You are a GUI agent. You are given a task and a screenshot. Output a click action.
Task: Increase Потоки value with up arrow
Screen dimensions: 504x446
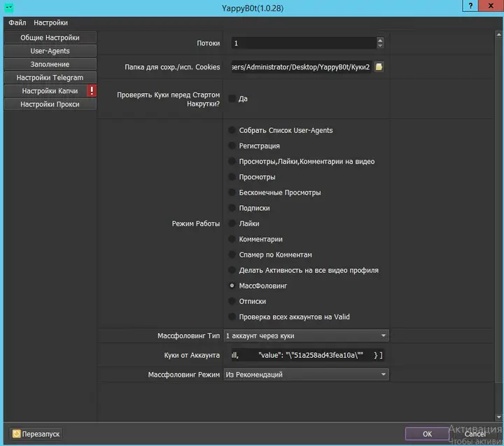point(380,40)
